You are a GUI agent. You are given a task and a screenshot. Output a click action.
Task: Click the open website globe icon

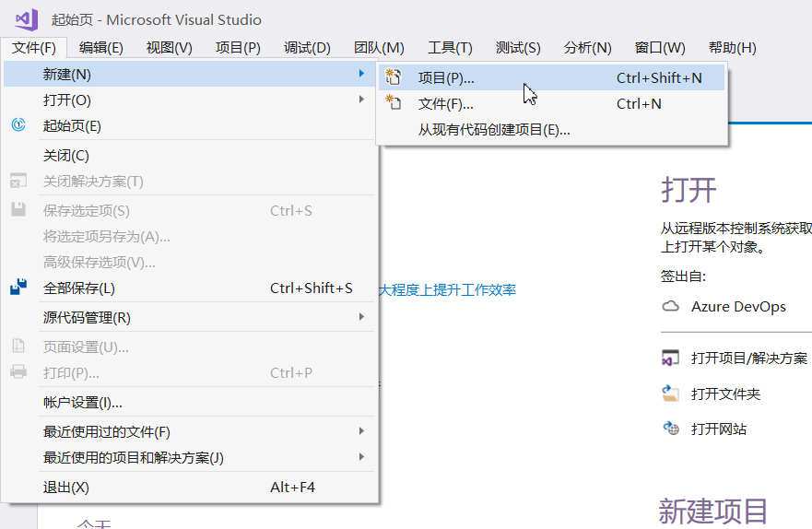(671, 428)
